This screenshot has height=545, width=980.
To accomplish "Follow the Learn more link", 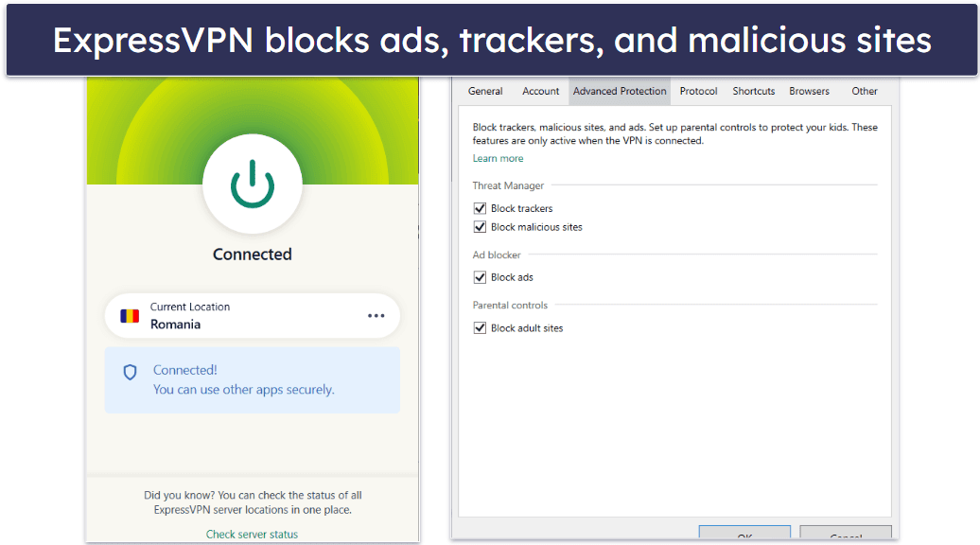I will (499, 158).
